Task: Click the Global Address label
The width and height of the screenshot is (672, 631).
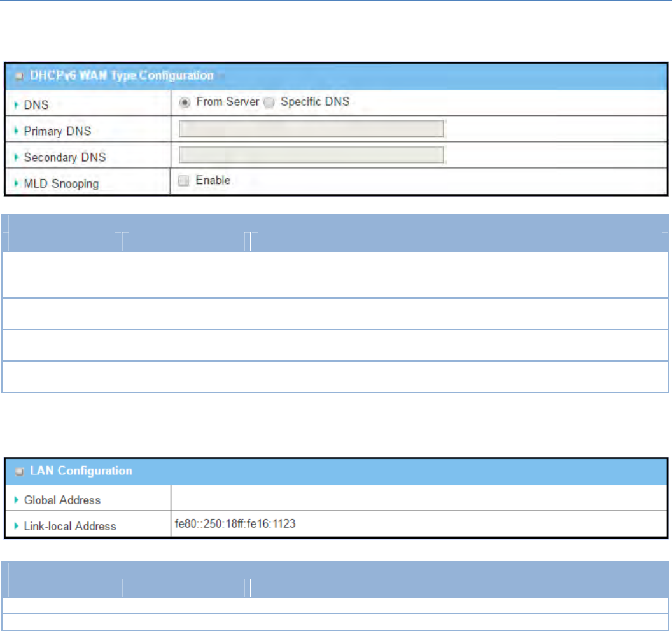Action: pyautogui.click(x=62, y=500)
